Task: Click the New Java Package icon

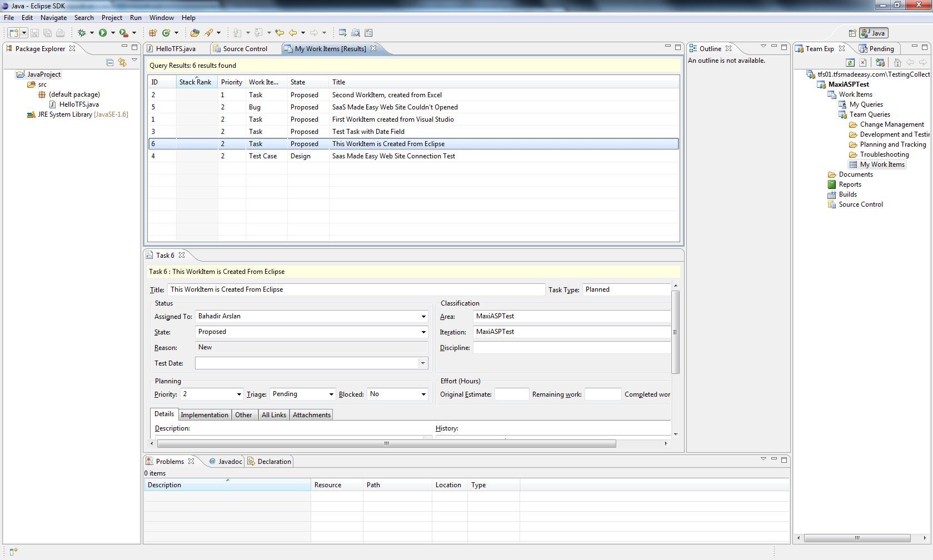Action: [153, 33]
